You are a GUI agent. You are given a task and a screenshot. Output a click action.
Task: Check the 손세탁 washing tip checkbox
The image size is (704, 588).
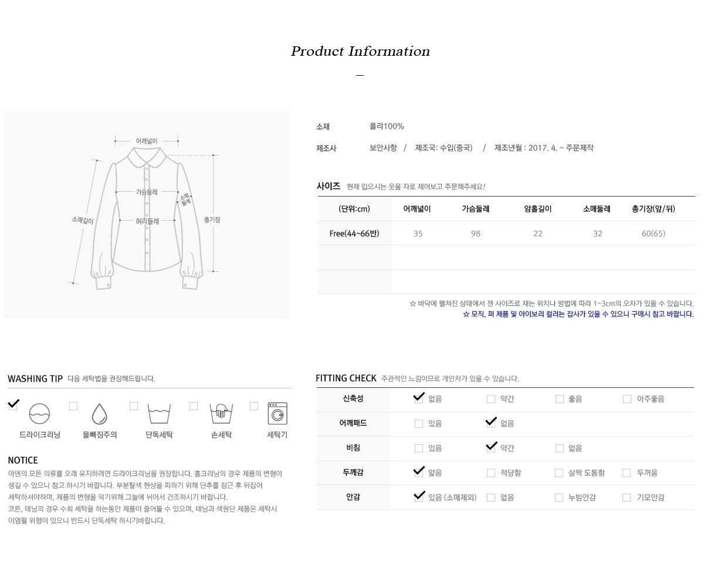pyautogui.click(x=194, y=405)
